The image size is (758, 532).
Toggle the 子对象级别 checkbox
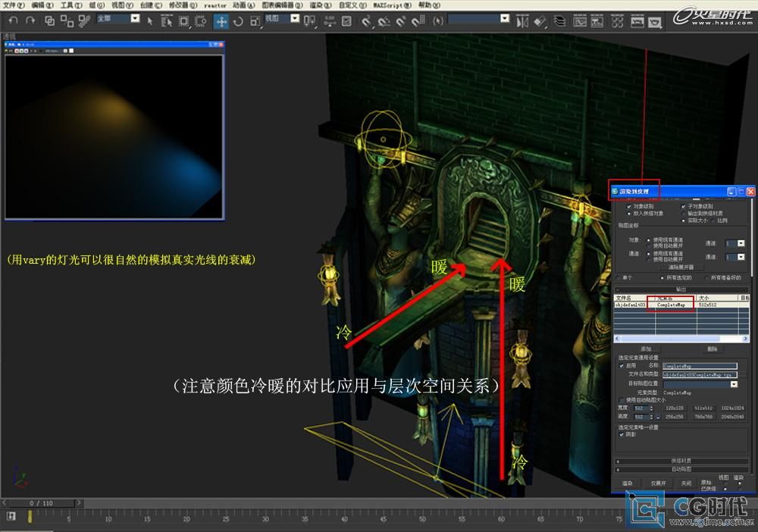[x=683, y=206]
